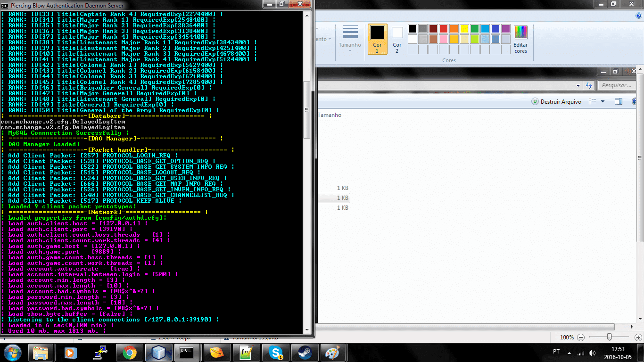Click Paint zoom level 100% text
Image resolution: width=644 pixels, height=362 pixels.
(x=567, y=337)
